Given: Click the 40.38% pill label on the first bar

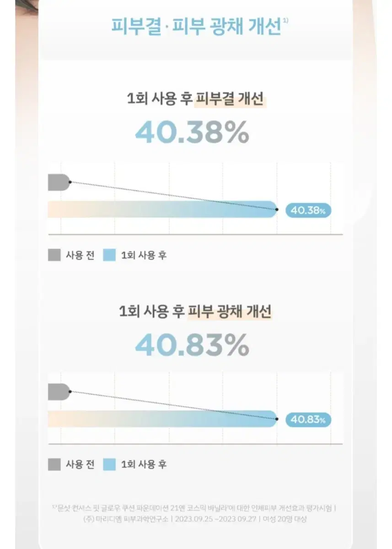Looking at the screenshot, I should click(x=308, y=210).
